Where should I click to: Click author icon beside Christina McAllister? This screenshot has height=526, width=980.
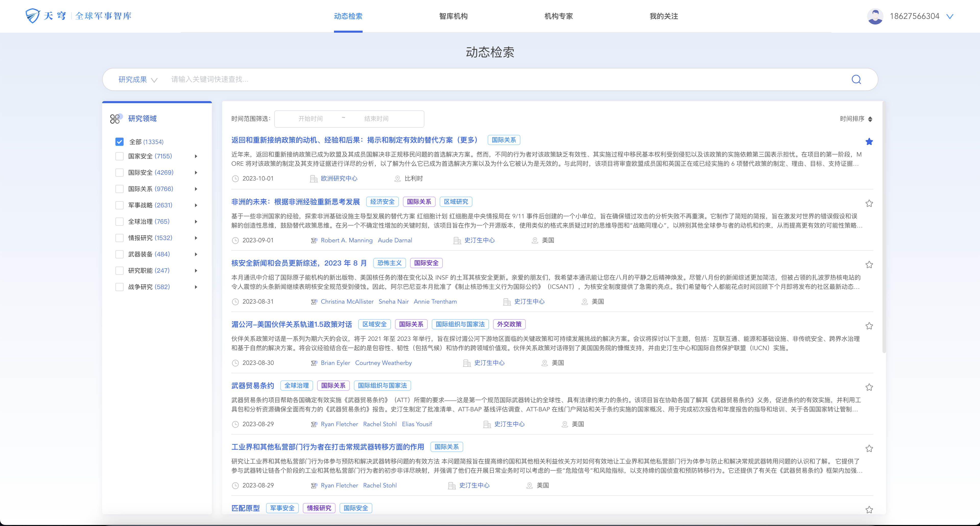(314, 302)
